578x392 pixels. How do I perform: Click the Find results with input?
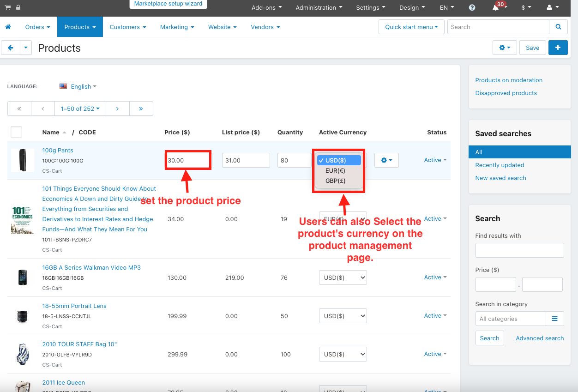click(x=520, y=250)
